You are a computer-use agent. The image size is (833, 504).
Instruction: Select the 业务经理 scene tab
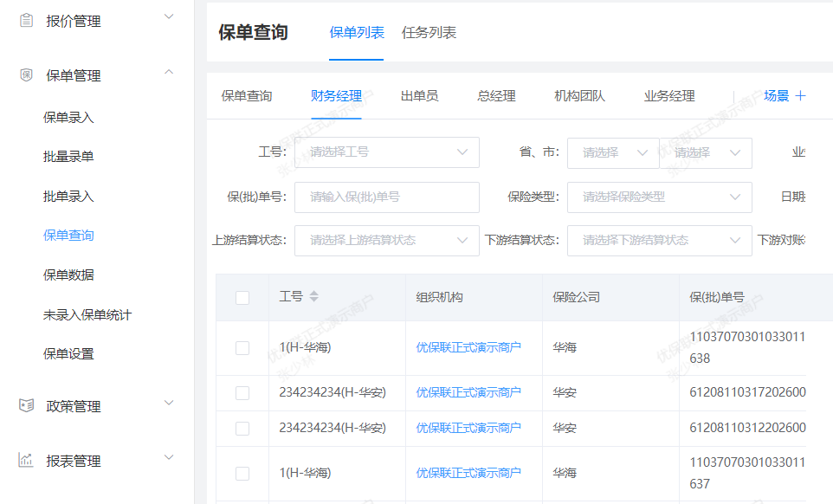(x=669, y=96)
